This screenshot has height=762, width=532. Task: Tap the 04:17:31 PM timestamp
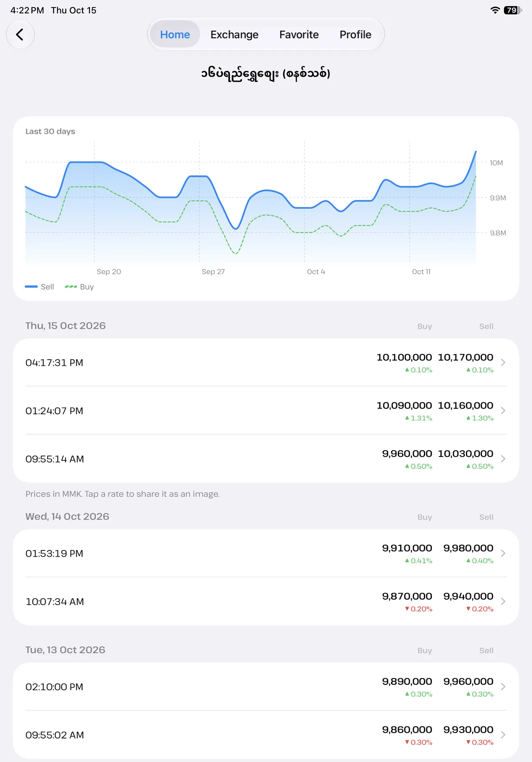pos(55,363)
